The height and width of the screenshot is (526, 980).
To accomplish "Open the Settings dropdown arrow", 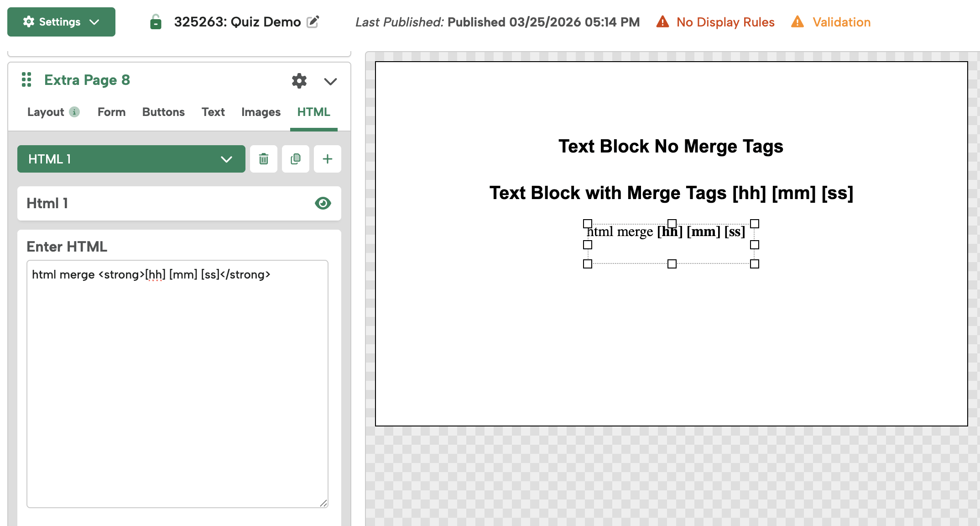I will pos(94,21).
